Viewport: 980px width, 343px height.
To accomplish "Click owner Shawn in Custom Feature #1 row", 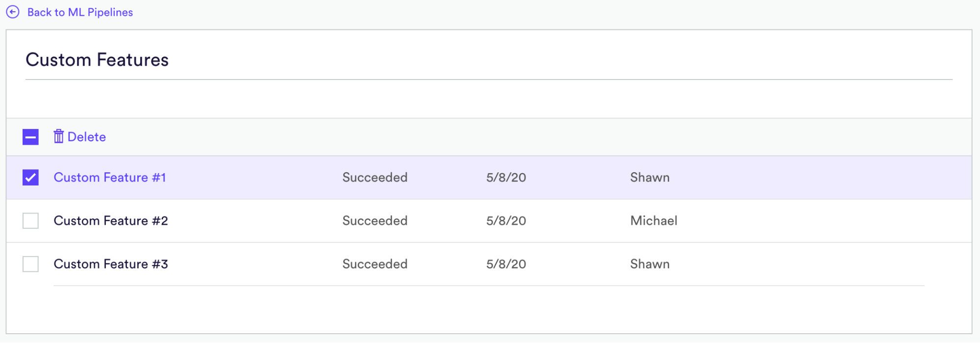I will click(x=650, y=178).
